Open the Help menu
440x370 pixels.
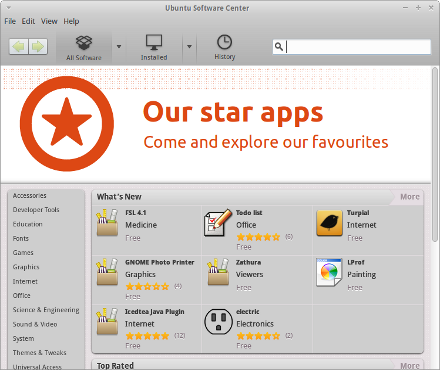71,21
